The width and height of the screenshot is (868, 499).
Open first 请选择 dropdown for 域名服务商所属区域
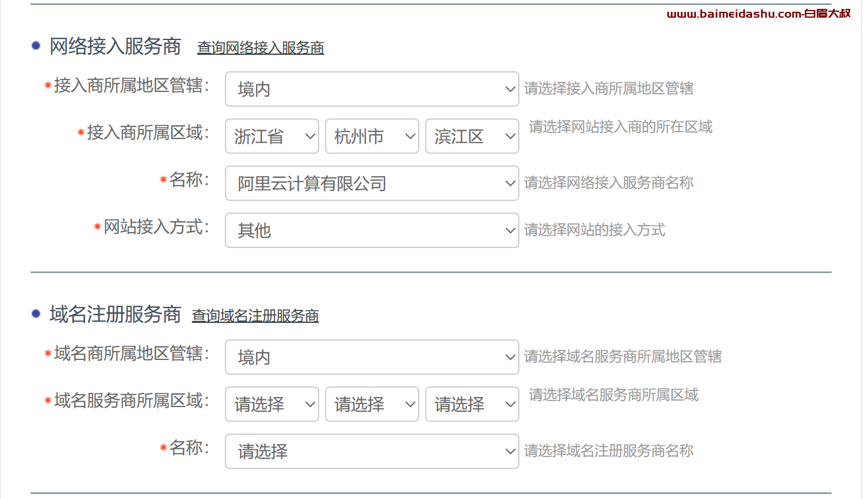point(272,404)
